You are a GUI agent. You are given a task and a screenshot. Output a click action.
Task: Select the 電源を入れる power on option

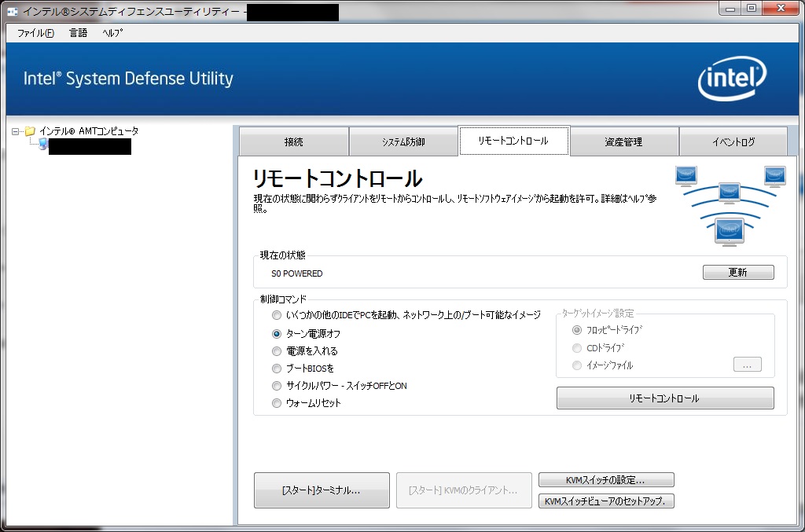[x=276, y=351]
